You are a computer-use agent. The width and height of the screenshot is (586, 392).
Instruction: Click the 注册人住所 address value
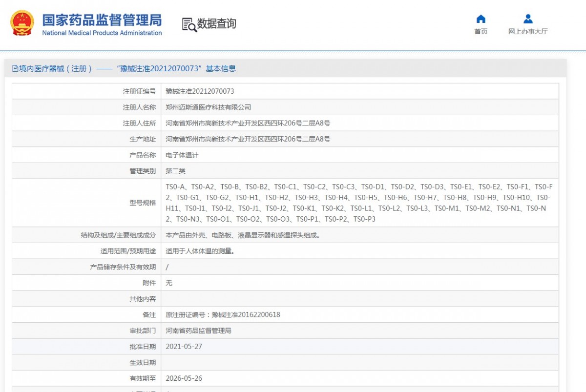click(248, 123)
